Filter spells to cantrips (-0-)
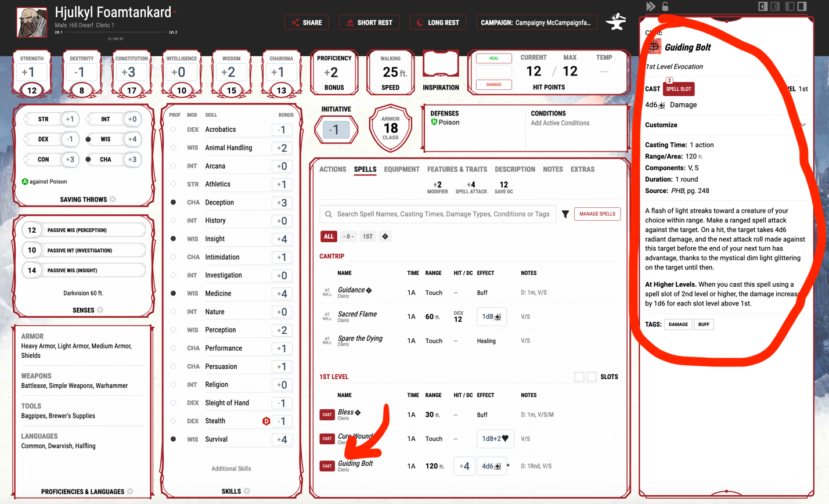 (x=348, y=236)
